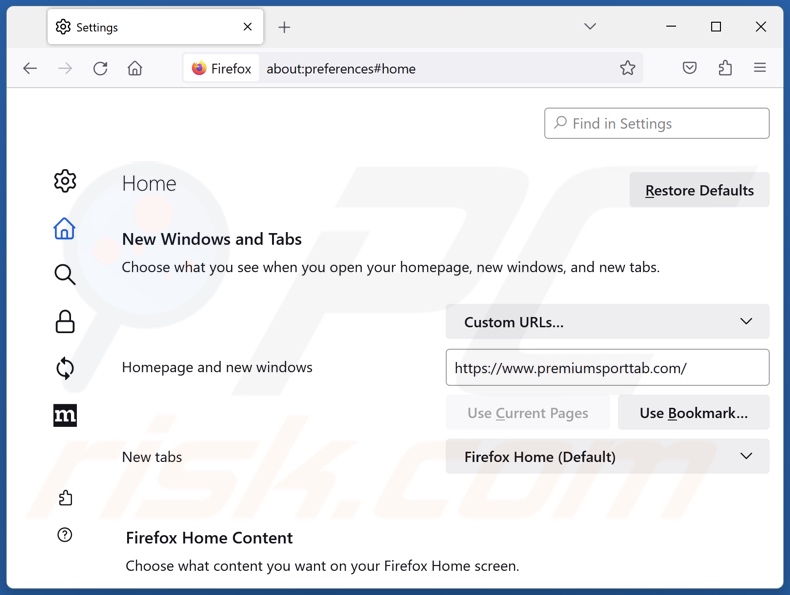
Task: Select the Home category in sidebar
Action: pyautogui.click(x=64, y=228)
